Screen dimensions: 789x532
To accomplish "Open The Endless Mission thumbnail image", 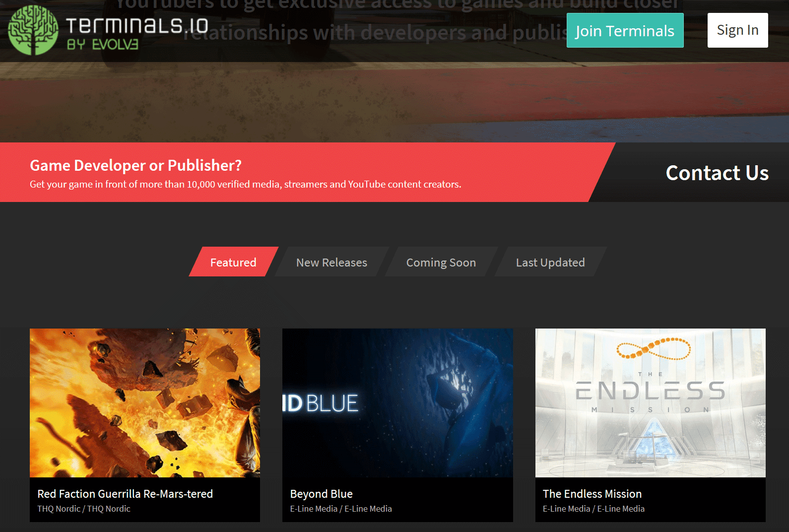I will click(650, 402).
